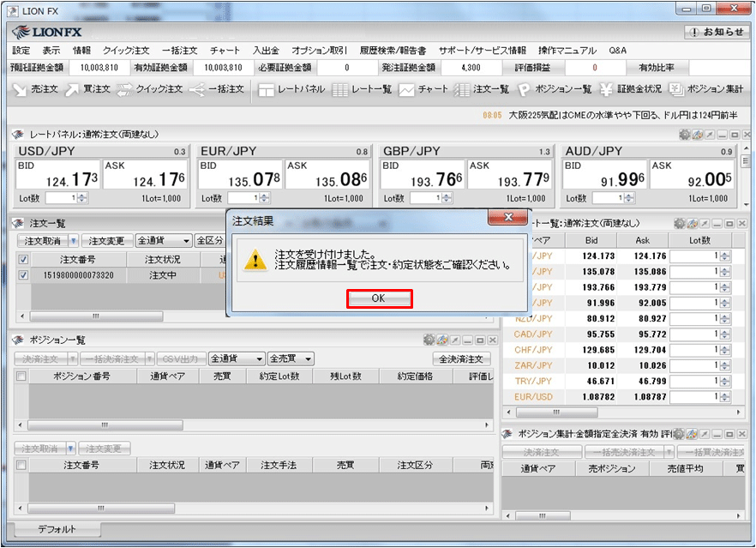Click the Bid column header in レート一覧
756x548 pixels.
[x=591, y=240]
